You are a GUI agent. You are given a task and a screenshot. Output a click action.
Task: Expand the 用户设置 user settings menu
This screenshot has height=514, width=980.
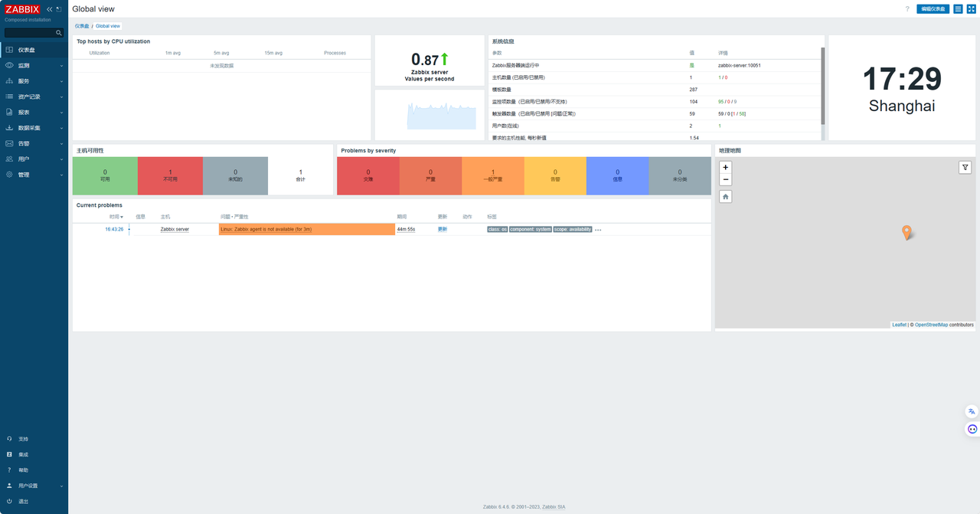(34, 486)
